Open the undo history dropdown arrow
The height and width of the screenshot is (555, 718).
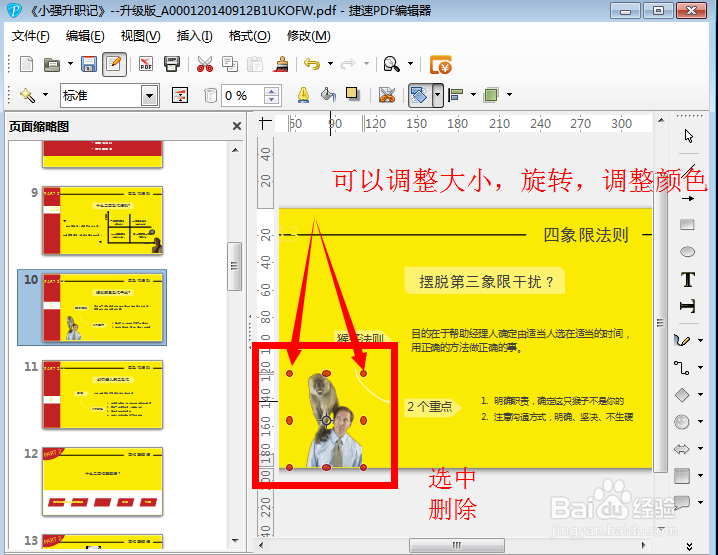click(x=330, y=64)
